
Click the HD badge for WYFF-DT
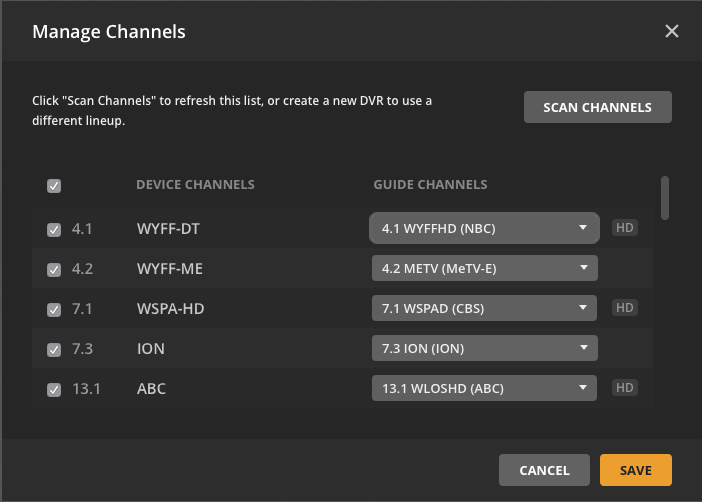(625, 227)
